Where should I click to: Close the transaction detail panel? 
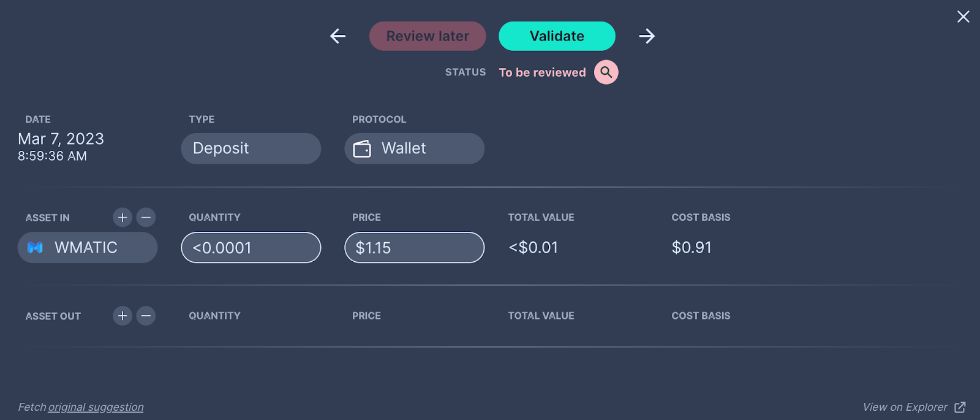(x=963, y=17)
